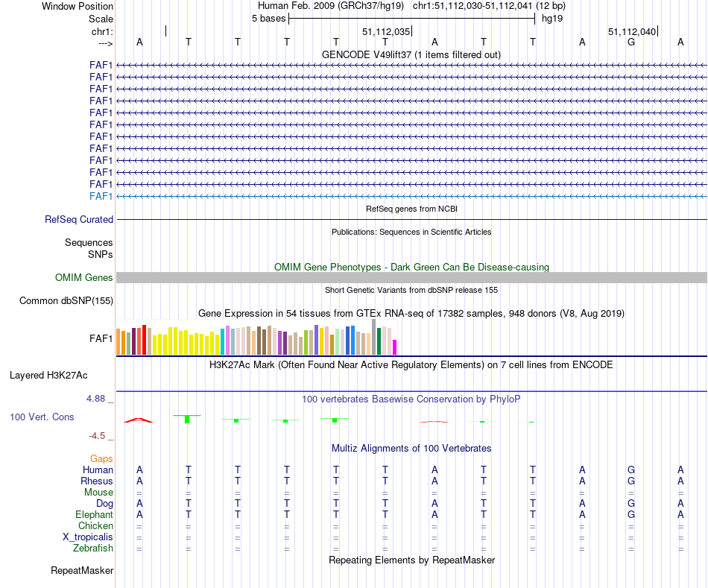Viewport: 708px width, 588px height.
Task: Click the G base in the Rhesus alignment row
Action: [x=631, y=481]
